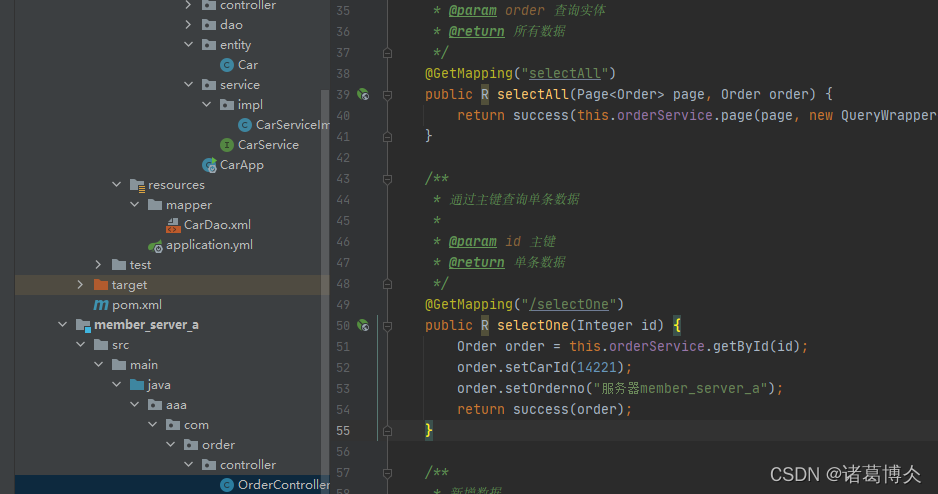Click the application.yml config icon

155,245
